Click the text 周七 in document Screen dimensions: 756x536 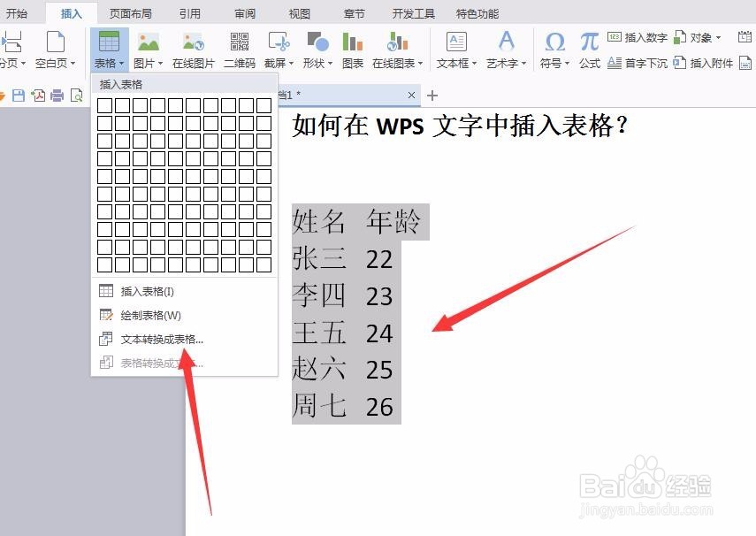coord(318,406)
